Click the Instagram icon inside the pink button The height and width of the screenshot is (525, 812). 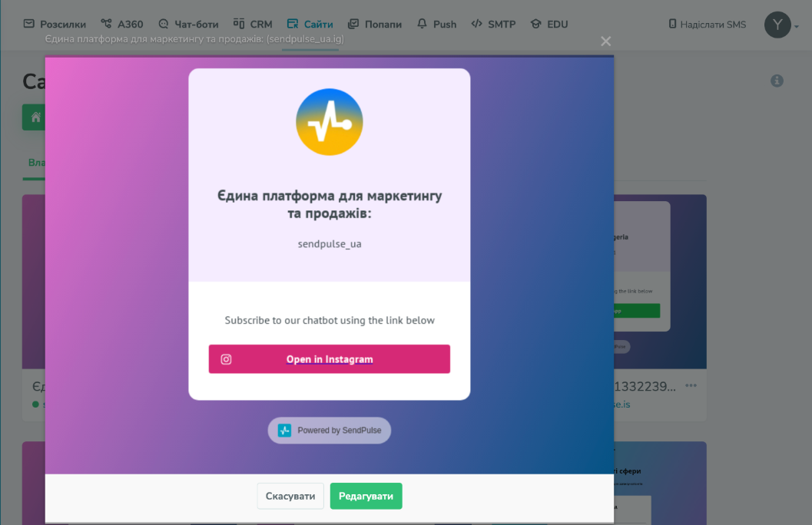tap(227, 358)
